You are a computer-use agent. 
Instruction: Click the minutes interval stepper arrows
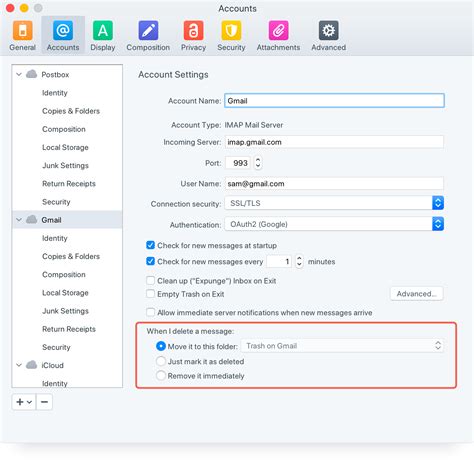tap(299, 261)
